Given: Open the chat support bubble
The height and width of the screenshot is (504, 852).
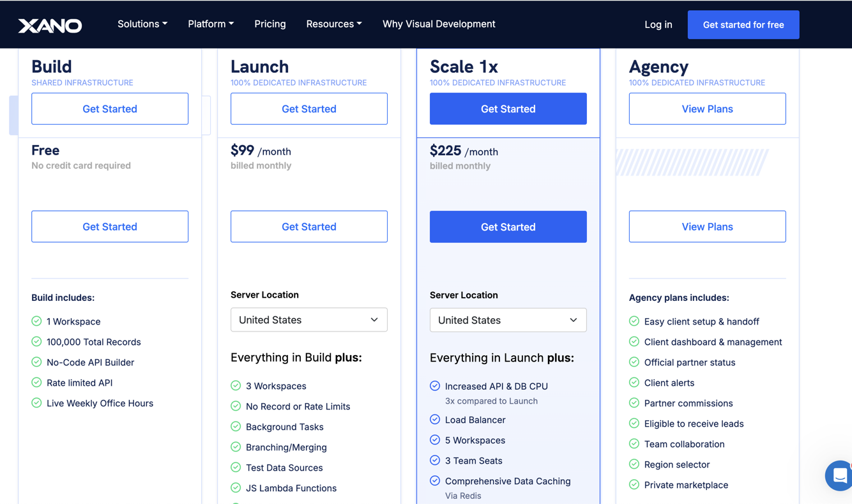Looking at the screenshot, I should pyautogui.click(x=839, y=476).
